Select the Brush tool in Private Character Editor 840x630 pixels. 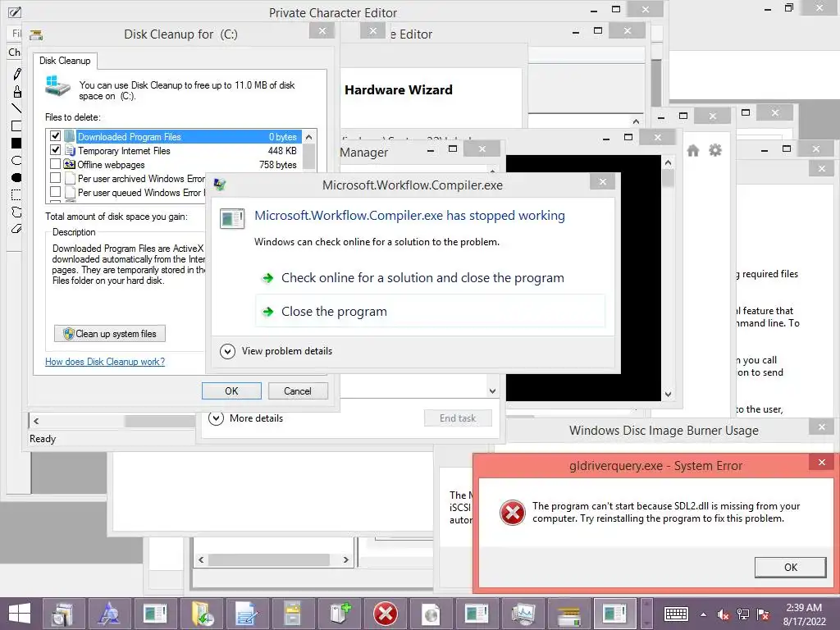point(16,92)
